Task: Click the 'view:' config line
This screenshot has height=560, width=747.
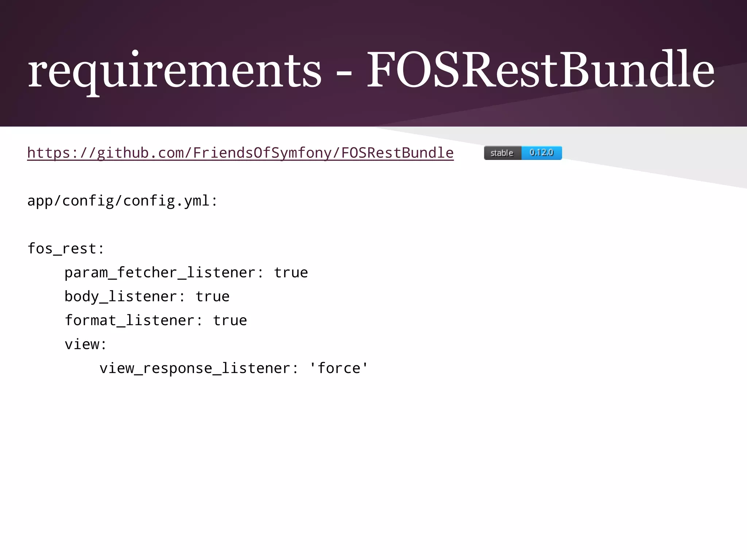Action: point(86,344)
